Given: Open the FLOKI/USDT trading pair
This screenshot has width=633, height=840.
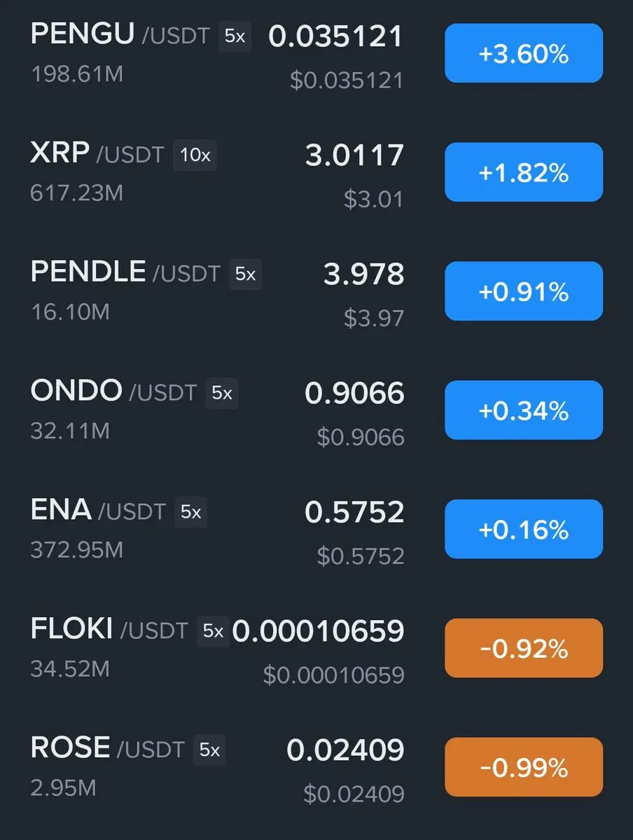Looking at the screenshot, I should pos(109,629).
